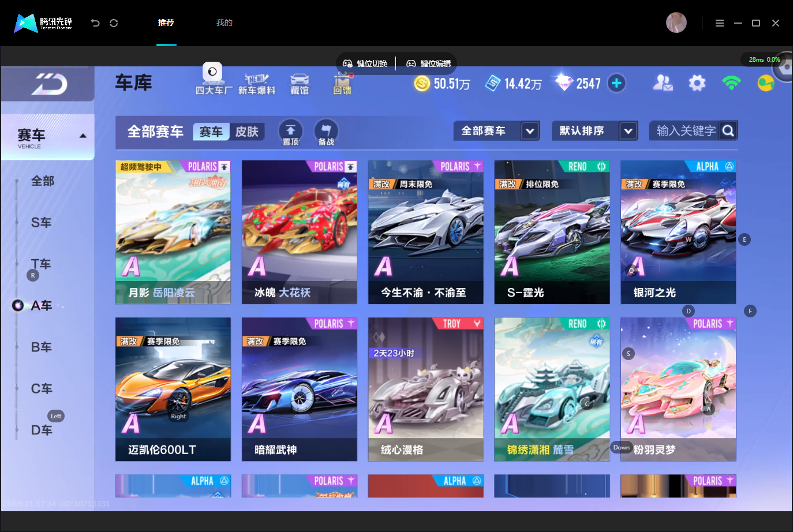
Task: Open the friends icon
Action: point(663,83)
